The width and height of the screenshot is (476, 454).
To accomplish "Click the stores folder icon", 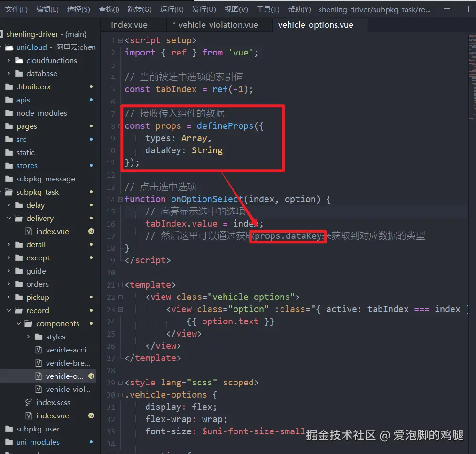I will pos(9,166).
